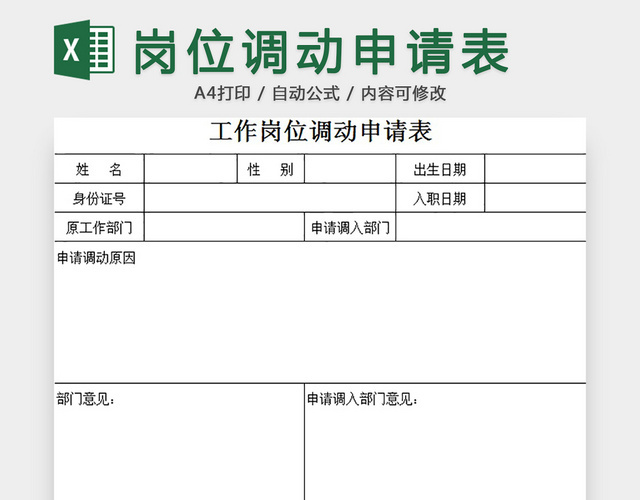Click the green Excel logo icon
The image size is (640, 500).
(x=84, y=50)
